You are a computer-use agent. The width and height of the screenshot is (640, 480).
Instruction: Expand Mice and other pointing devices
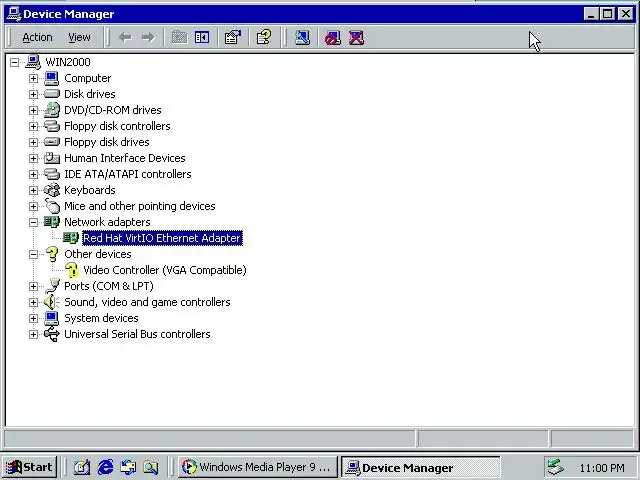coord(33,206)
